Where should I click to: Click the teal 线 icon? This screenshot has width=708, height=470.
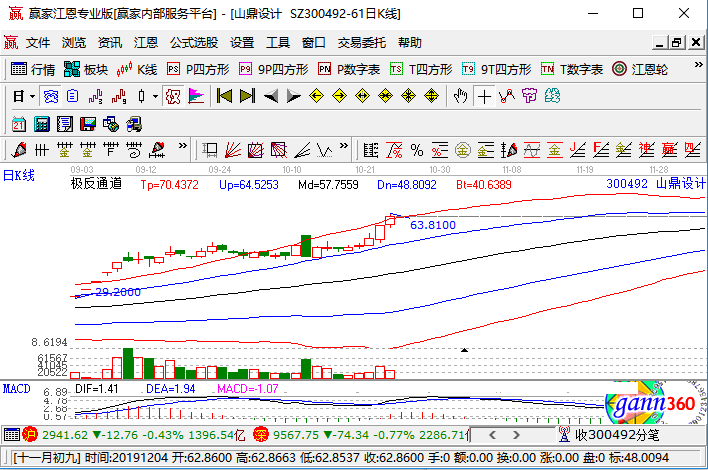pyautogui.click(x=552, y=96)
